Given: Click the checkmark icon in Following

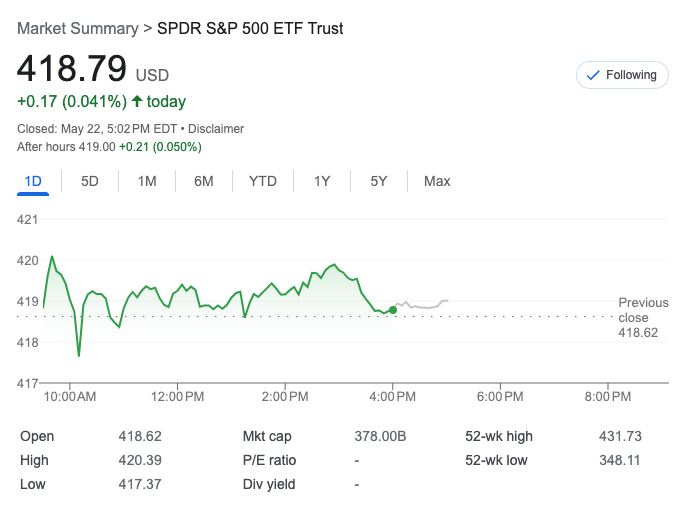Looking at the screenshot, I should click(592, 75).
